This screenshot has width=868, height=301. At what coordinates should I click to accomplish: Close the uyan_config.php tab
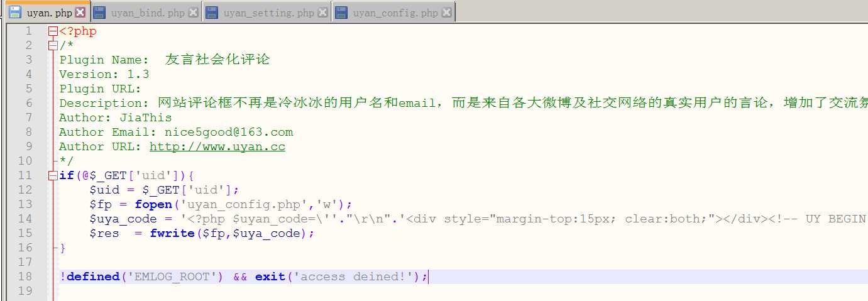pyautogui.click(x=446, y=13)
